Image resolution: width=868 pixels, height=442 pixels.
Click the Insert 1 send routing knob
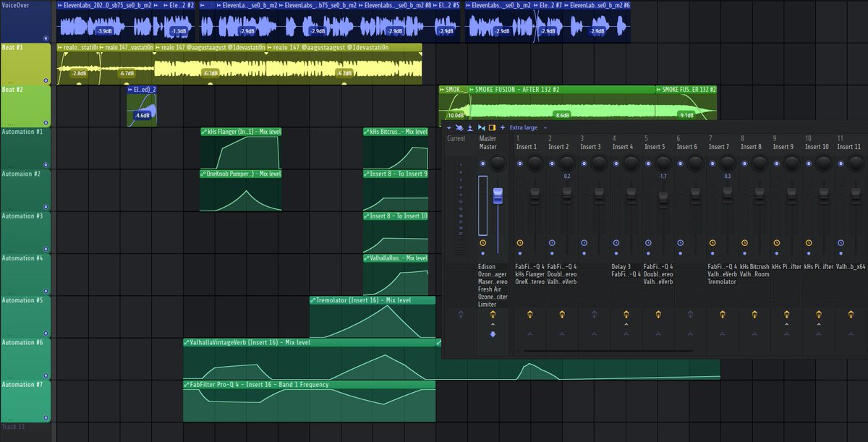pos(530,314)
